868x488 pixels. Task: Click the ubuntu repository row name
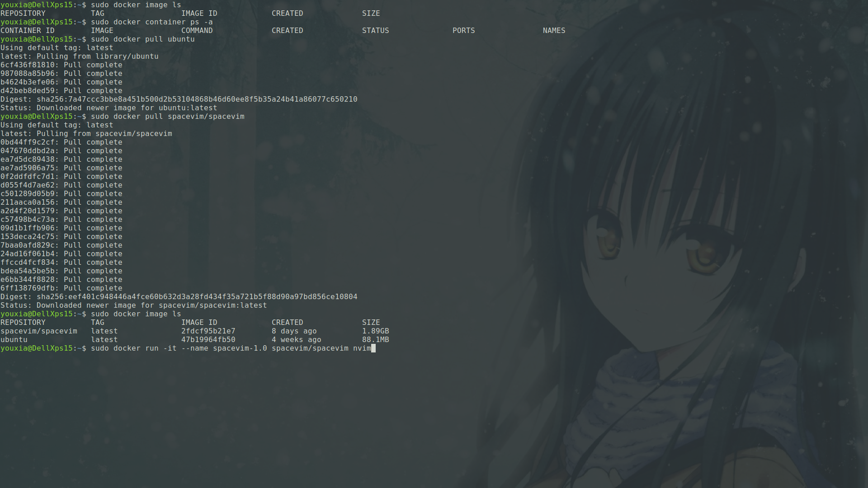[x=14, y=340]
